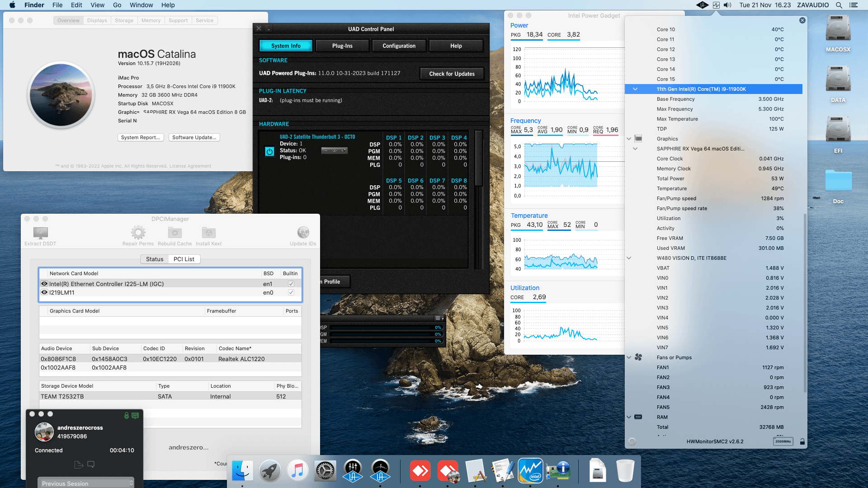Click the Repair Perms gear icon
The image size is (868, 488).
pyautogui.click(x=138, y=232)
